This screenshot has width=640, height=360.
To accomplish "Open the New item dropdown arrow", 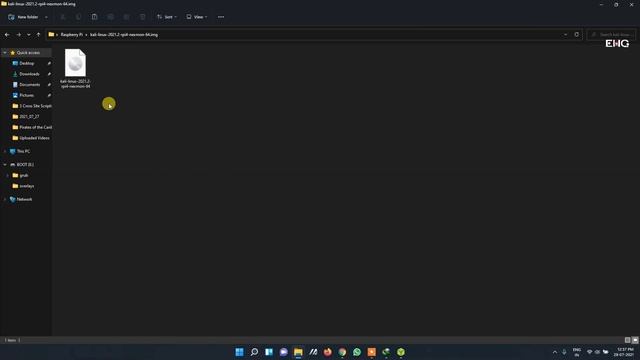I will 46,17.
